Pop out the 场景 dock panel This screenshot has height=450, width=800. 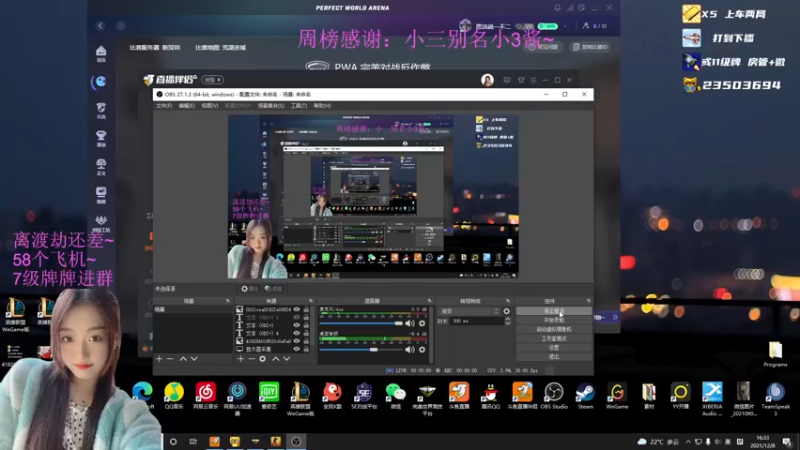click(x=228, y=301)
